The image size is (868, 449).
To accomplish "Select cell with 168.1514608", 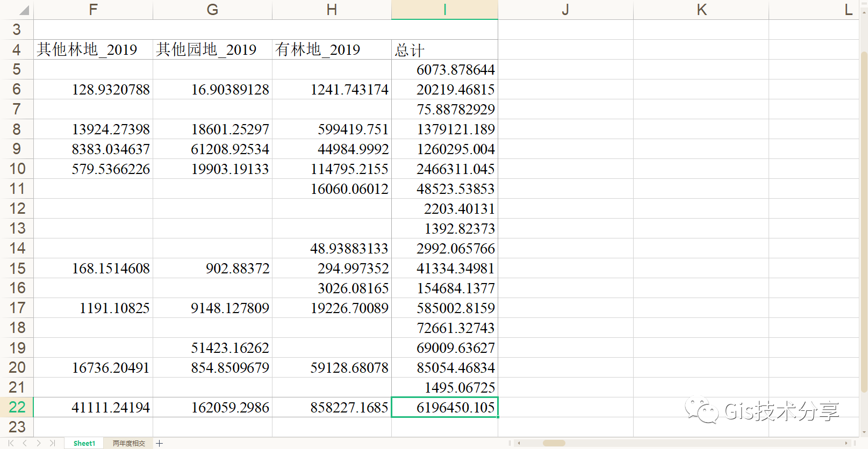I will [x=94, y=268].
